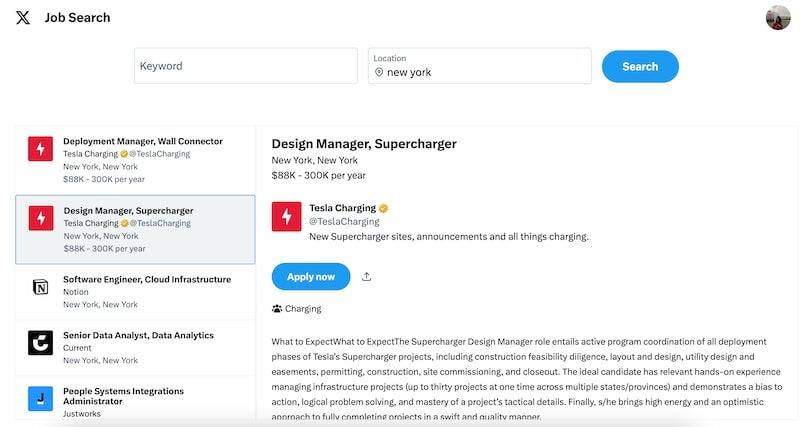Select Deployment Manager, Wall Connector job
This screenshot has width=800, height=427.
point(135,160)
